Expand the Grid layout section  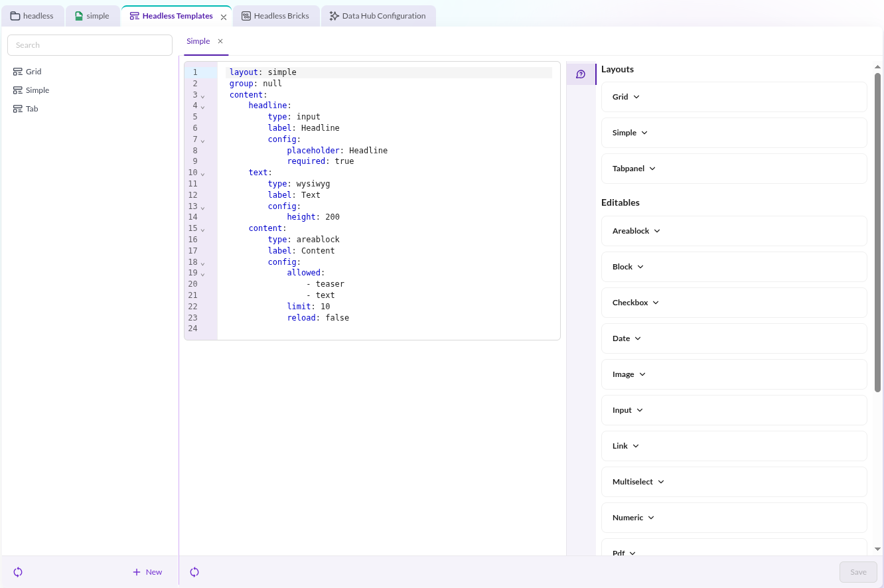(x=734, y=97)
